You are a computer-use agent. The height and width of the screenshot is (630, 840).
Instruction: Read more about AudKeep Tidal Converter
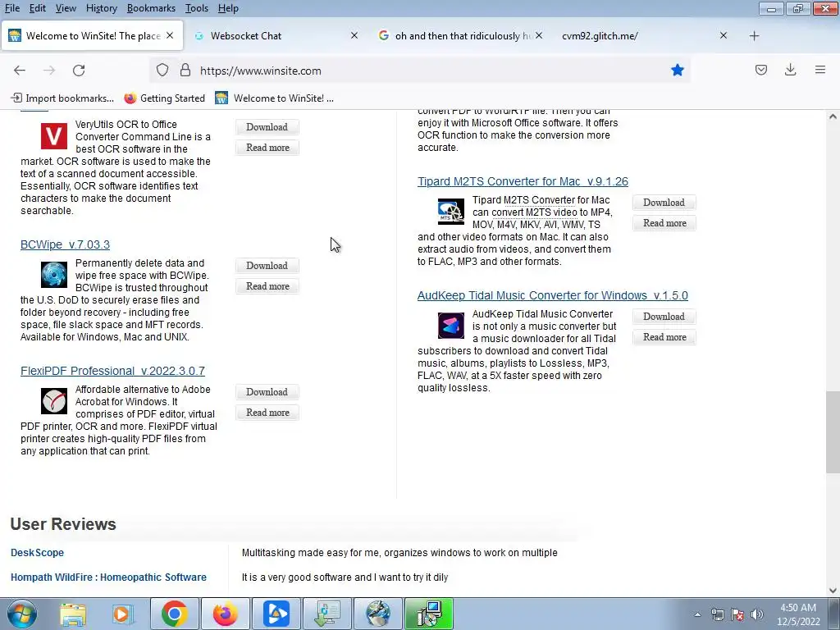coord(664,337)
